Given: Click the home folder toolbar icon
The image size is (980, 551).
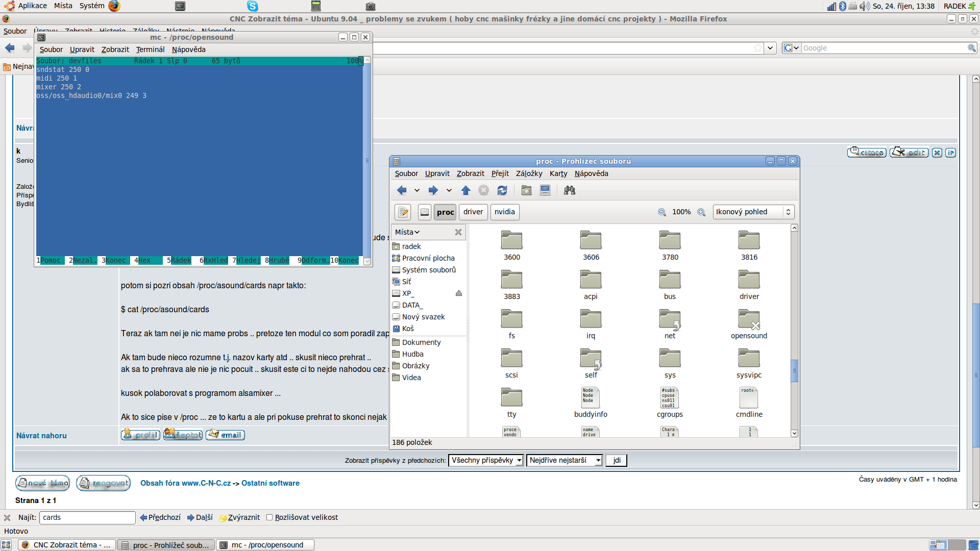Looking at the screenshot, I should [526, 190].
